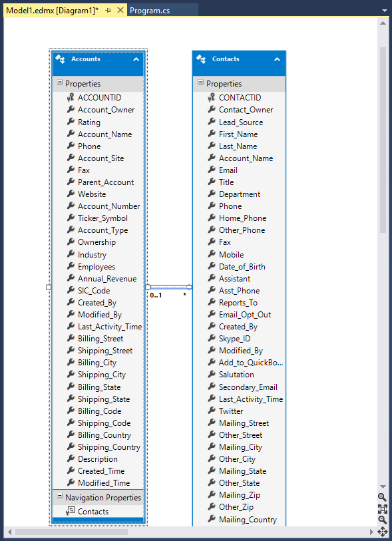This screenshot has width=392, height=541.
Task: Click the wrench icon next to Twitter
Action: click(x=212, y=411)
